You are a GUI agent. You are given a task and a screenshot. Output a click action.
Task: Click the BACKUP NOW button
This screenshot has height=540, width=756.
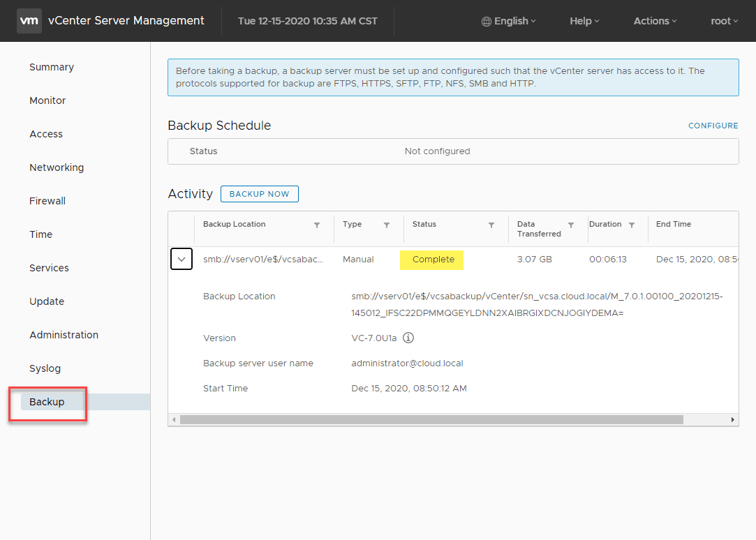[x=259, y=194]
